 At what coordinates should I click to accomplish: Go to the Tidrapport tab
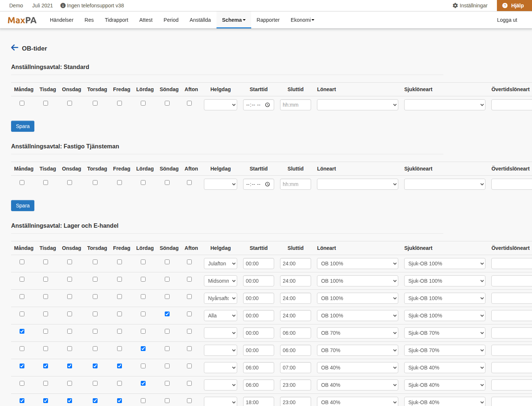pyautogui.click(x=116, y=20)
